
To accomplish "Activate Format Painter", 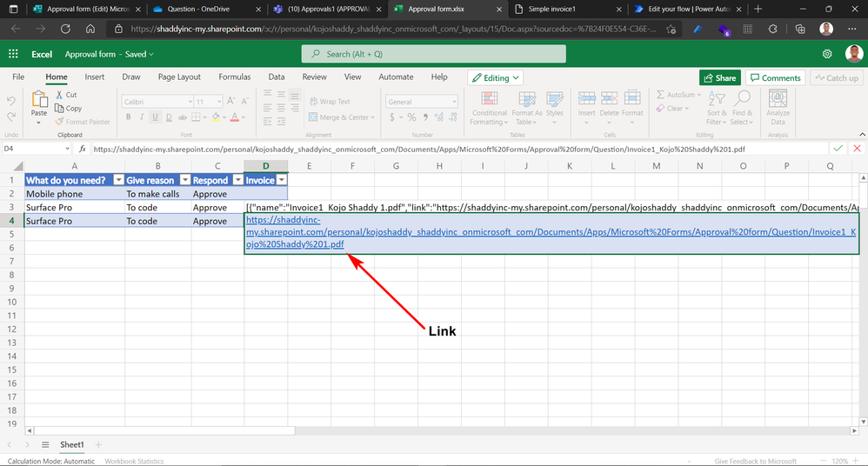I will pyautogui.click(x=83, y=122).
